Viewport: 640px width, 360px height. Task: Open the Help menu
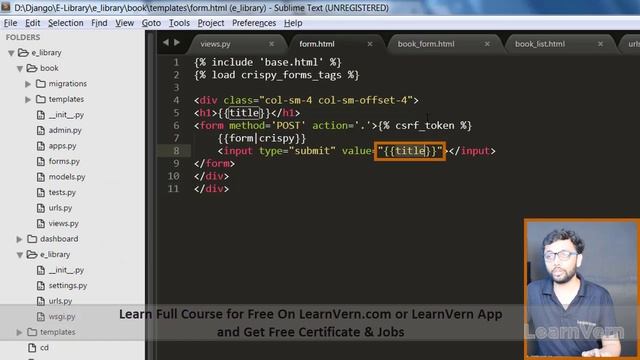(293, 23)
